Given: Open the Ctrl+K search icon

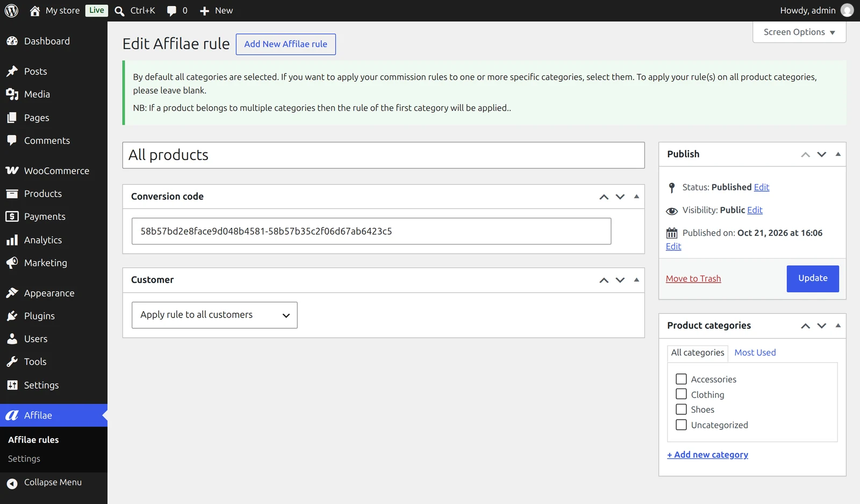Looking at the screenshot, I should coord(119,11).
